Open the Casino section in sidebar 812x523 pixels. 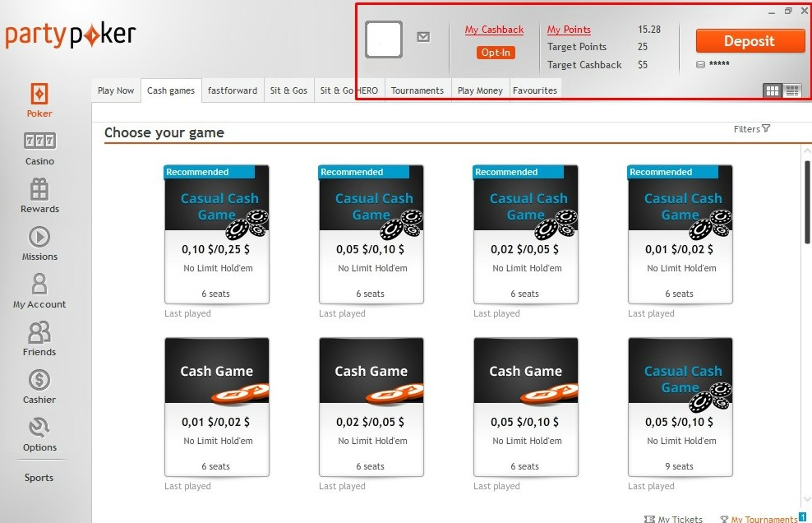pyautogui.click(x=39, y=148)
